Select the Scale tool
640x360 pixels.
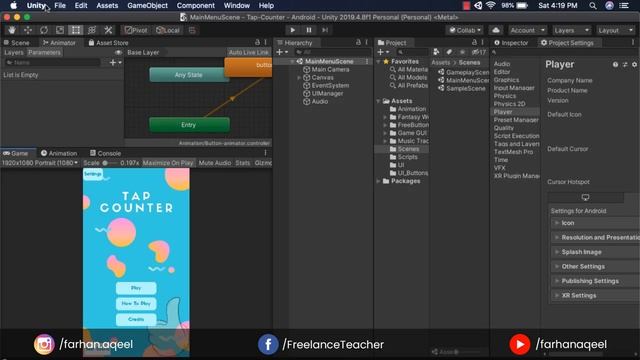click(60, 30)
